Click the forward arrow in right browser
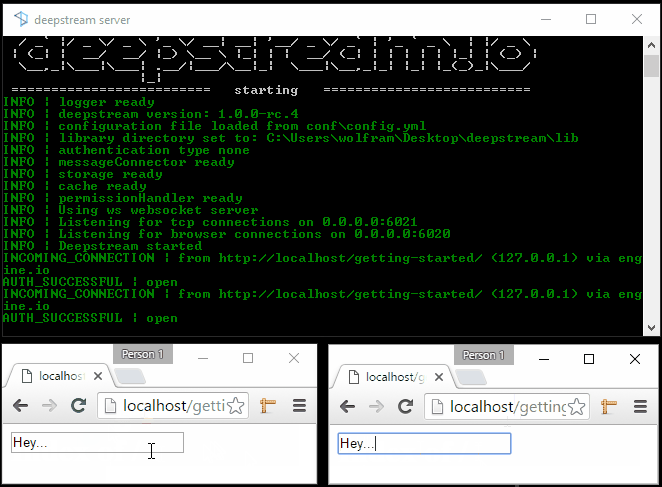 point(377,406)
